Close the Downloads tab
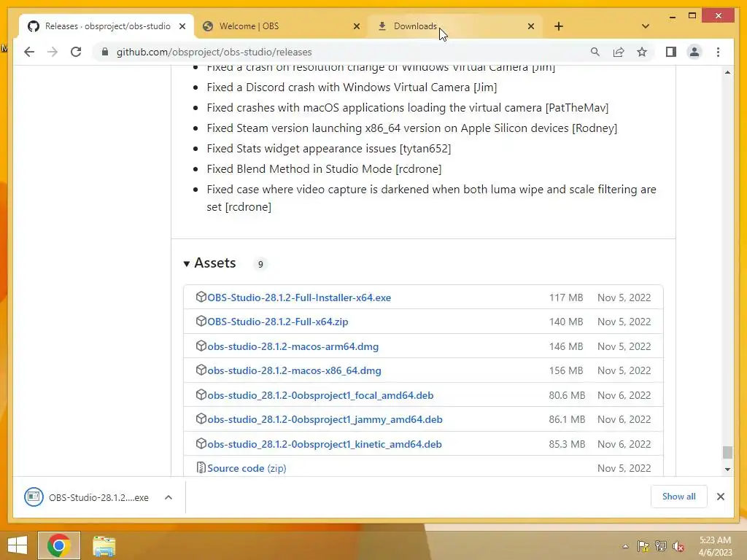The width and height of the screenshot is (747, 560). tap(531, 26)
